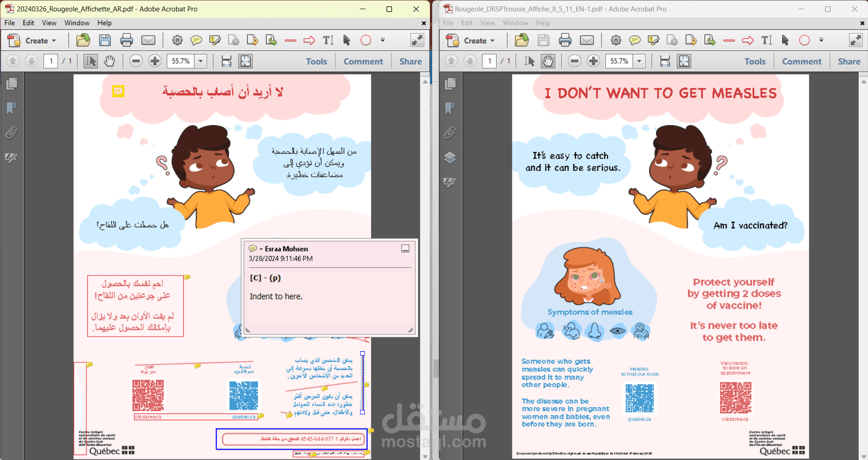Open Bookmarks panel in right window
This screenshot has height=460, width=868.
click(450, 108)
